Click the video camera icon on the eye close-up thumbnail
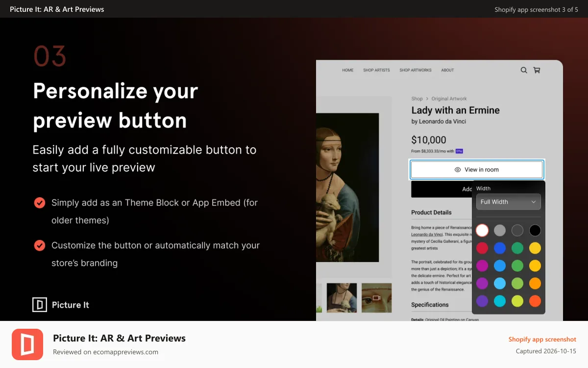 [376, 298]
